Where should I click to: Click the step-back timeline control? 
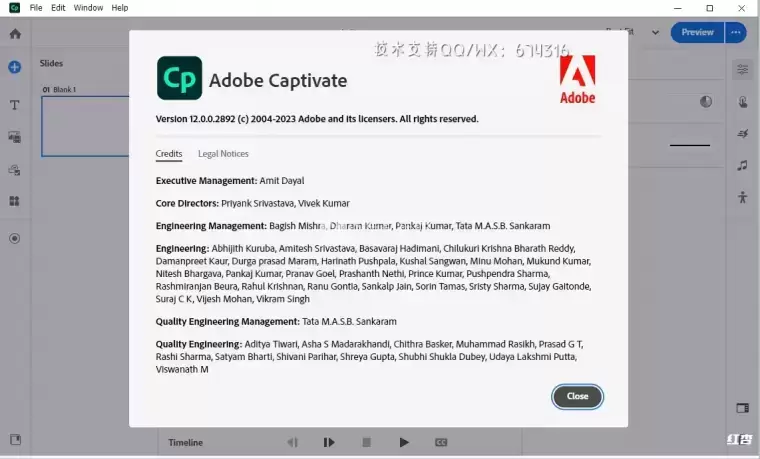coord(292,442)
